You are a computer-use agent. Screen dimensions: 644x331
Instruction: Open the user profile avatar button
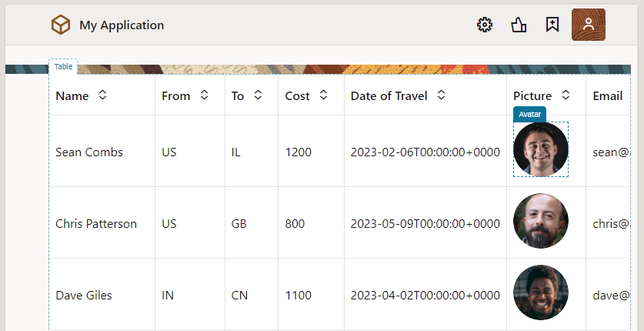click(x=589, y=25)
